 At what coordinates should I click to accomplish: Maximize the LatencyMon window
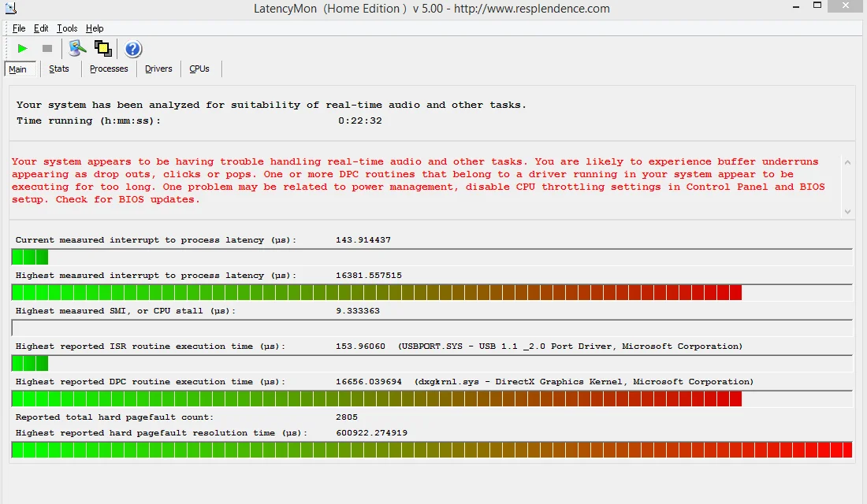click(x=817, y=6)
